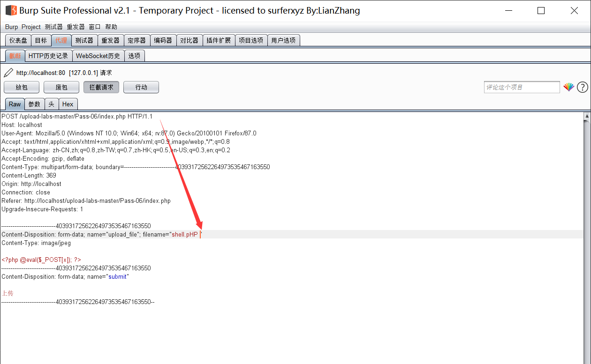591x364 pixels.
Task: Open the 窗口 menu
Action: (x=95, y=27)
